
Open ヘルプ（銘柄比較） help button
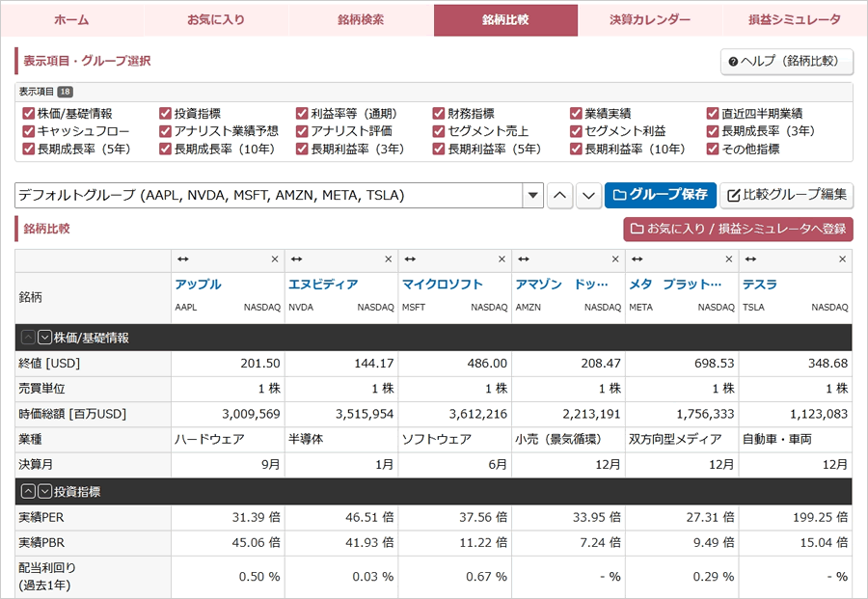787,62
